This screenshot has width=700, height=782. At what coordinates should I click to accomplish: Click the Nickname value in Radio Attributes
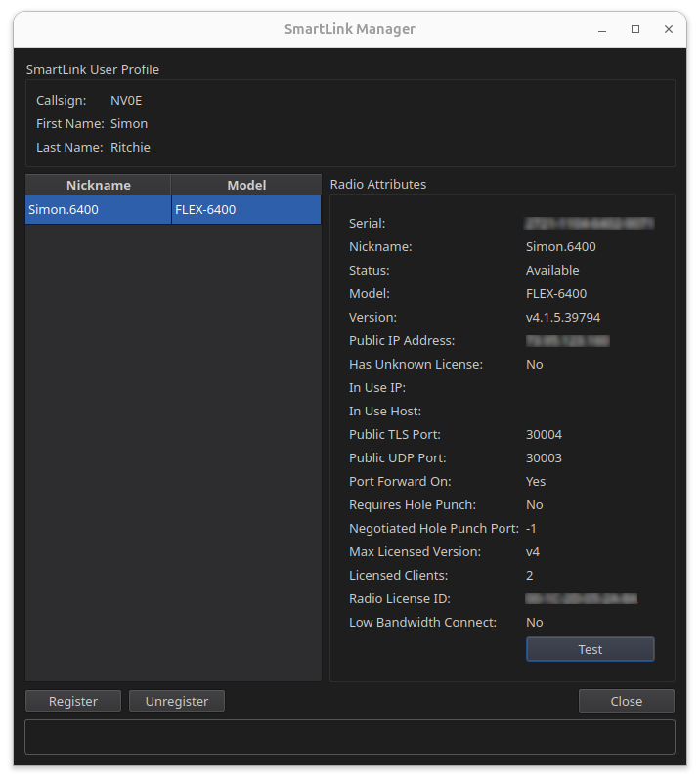click(561, 247)
